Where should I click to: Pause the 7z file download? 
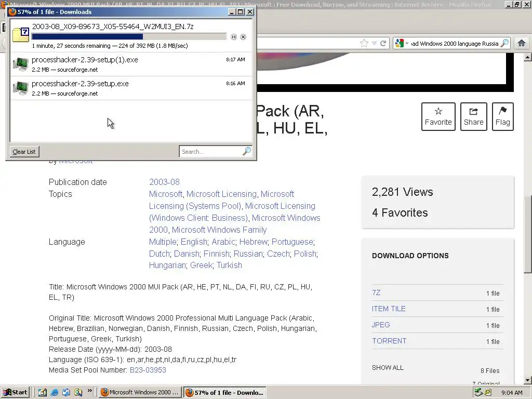pyautogui.click(x=234, y=37)
